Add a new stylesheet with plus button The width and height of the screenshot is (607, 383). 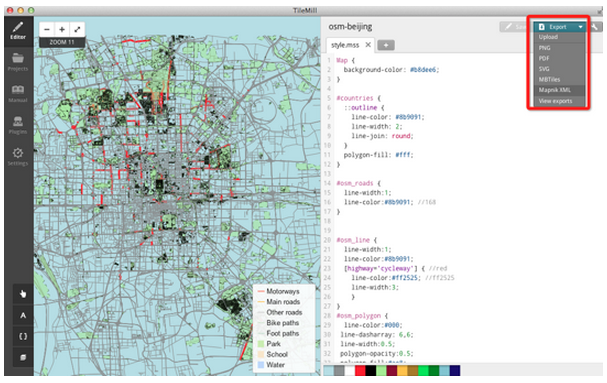(x=386, y=45)
